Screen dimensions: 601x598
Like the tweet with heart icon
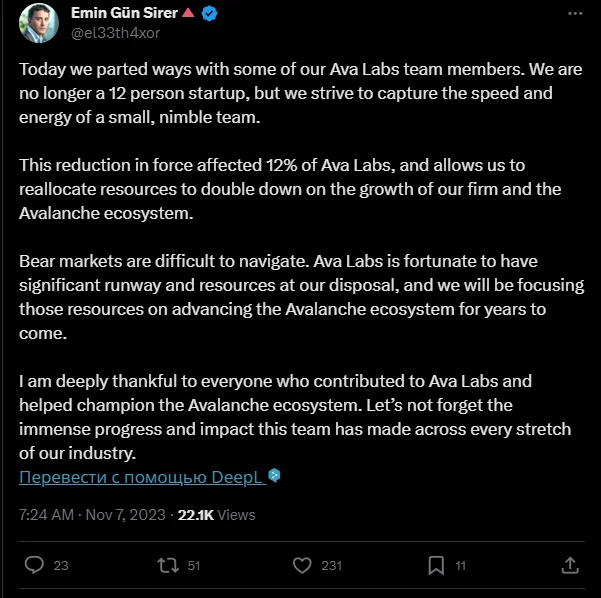pos(302,565)
